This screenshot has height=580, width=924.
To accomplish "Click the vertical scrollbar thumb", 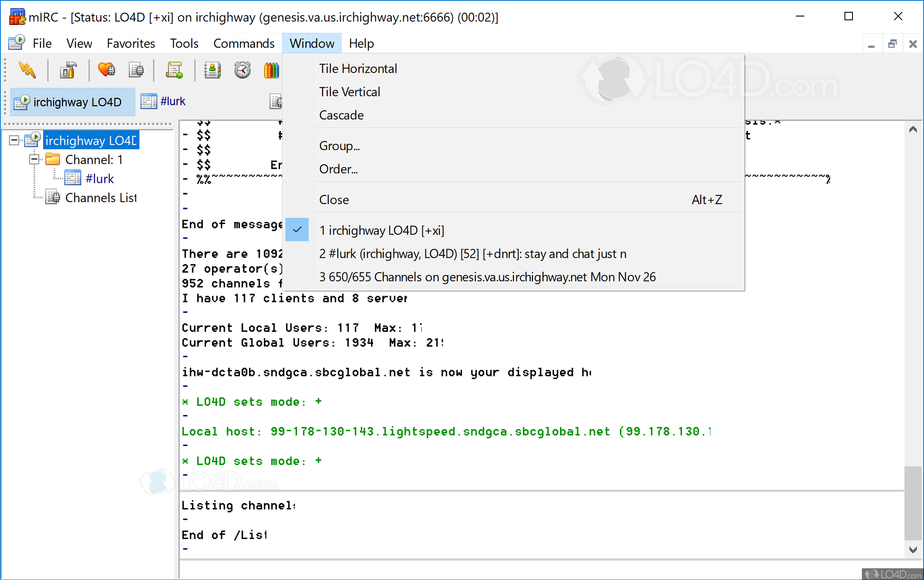I will point(913,503).
